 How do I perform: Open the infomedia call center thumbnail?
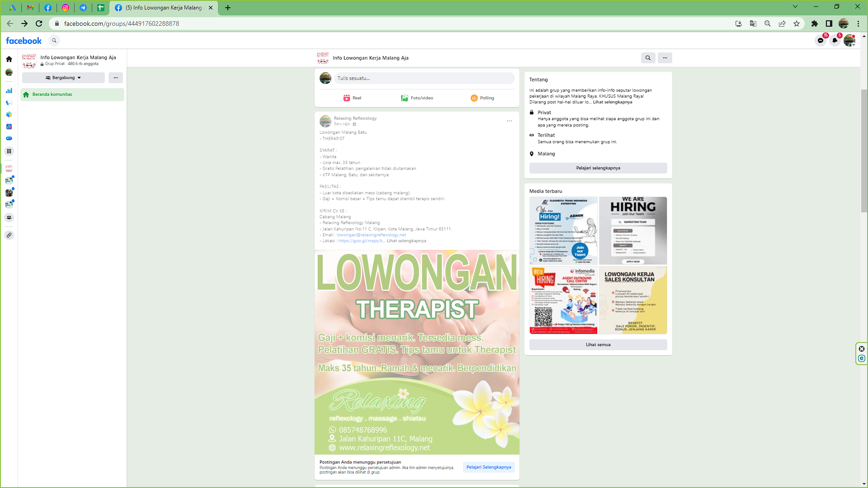click(x=563, y=300)
